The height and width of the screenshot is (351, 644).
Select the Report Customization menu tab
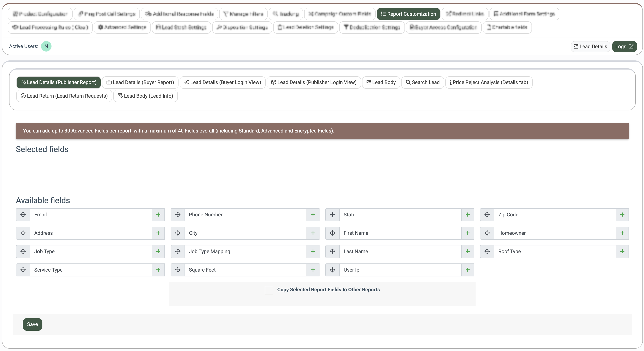pos(408,14)
